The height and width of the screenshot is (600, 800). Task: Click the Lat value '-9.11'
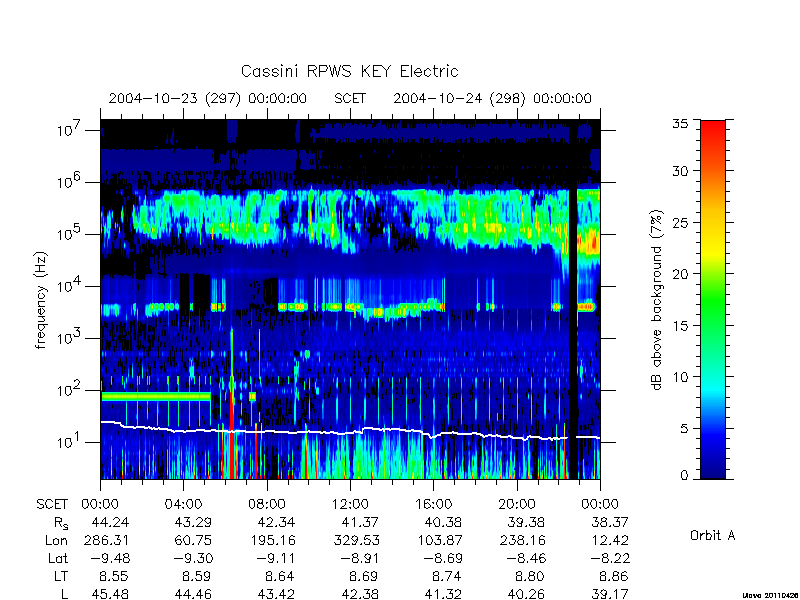[x=276, y=558]
